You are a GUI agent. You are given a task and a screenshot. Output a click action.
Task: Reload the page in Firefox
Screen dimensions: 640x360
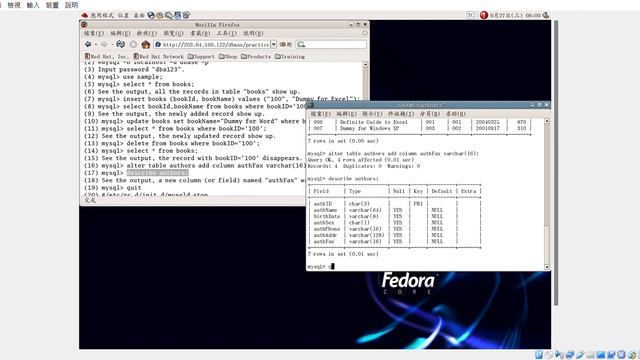click(120, 44)
